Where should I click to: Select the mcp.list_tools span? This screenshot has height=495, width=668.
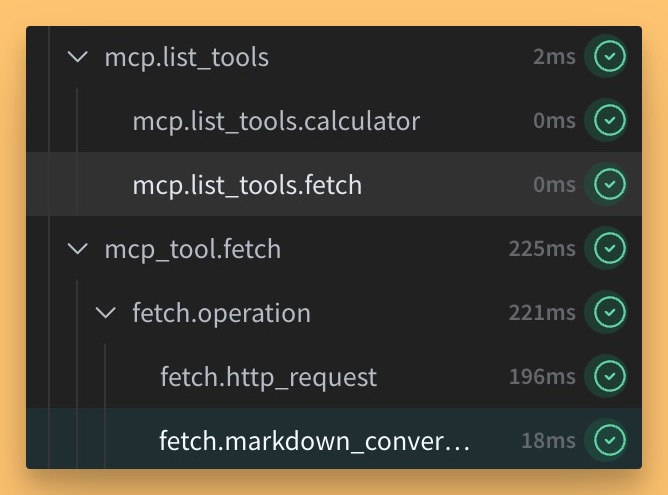click(x=187, y=57)
